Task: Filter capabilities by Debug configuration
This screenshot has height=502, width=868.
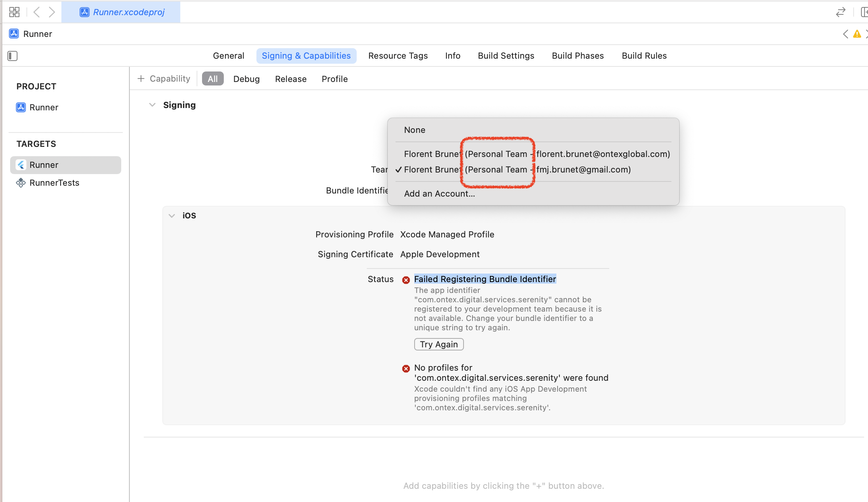Action: click(x=246, y=79)
